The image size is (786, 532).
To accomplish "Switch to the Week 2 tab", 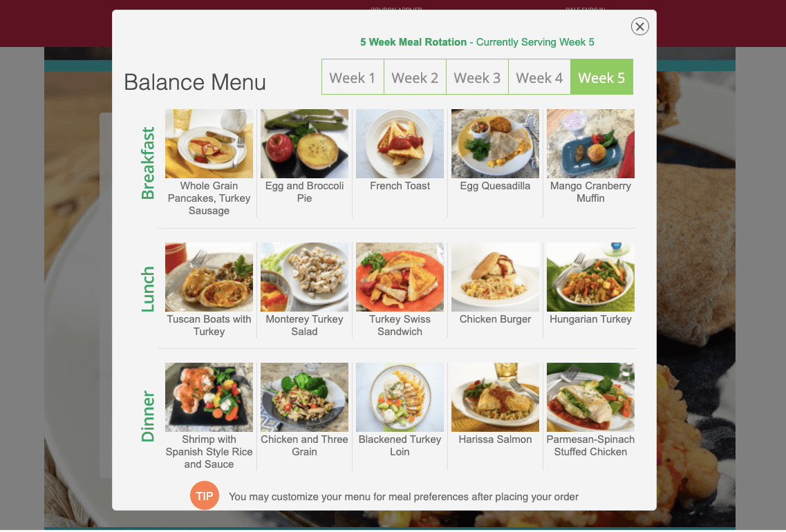I will point(415,77).
